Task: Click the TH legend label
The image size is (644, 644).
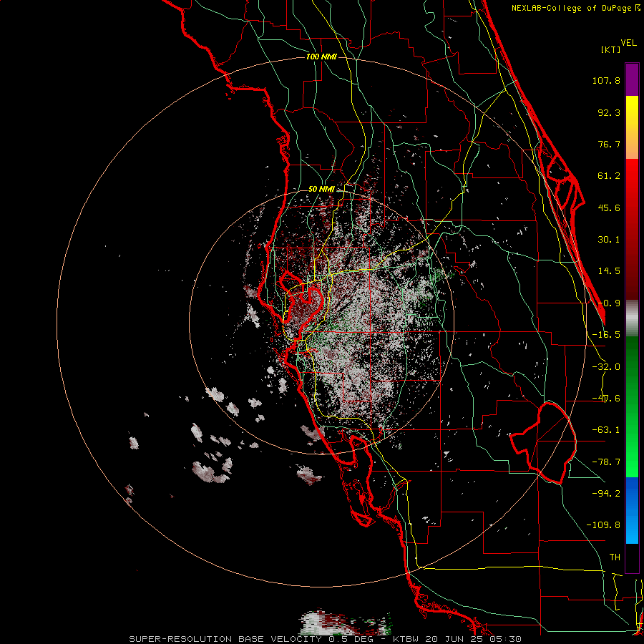Action: pyautogui.click(x=615, y=557)
